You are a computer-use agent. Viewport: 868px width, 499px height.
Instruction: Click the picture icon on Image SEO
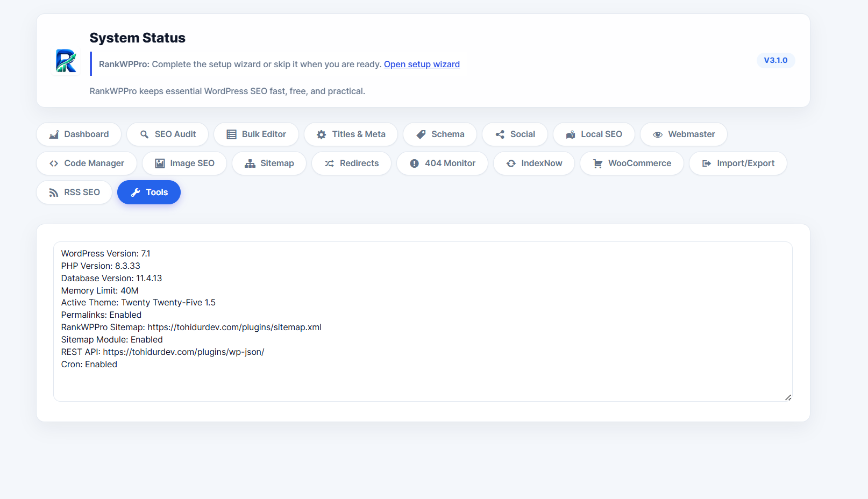point(160,163)
